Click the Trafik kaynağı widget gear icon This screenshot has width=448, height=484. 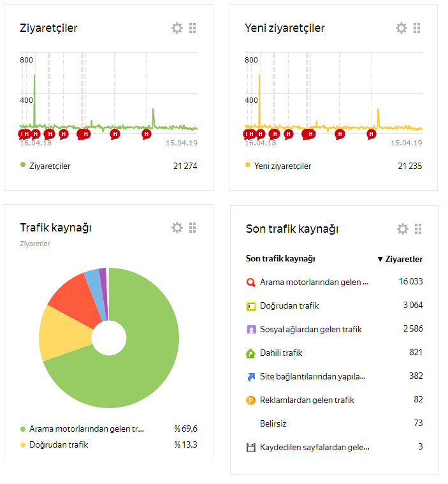click(177, 228)
